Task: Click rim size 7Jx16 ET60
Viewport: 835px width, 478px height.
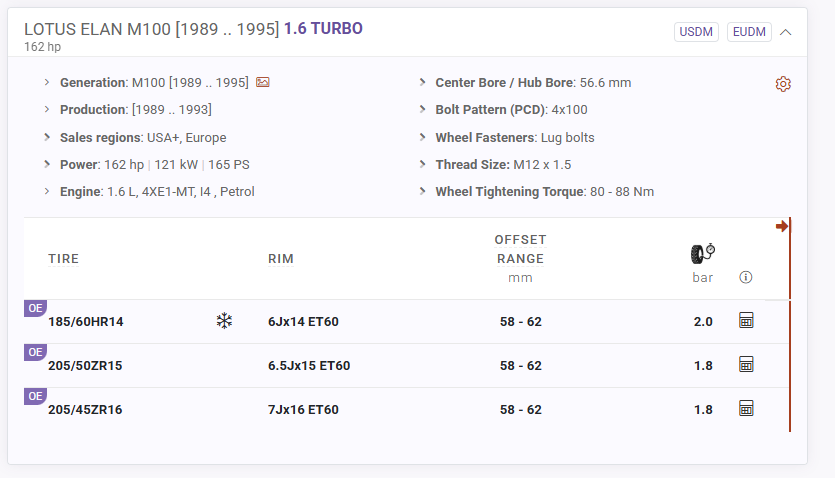Action: coord(303,409)
